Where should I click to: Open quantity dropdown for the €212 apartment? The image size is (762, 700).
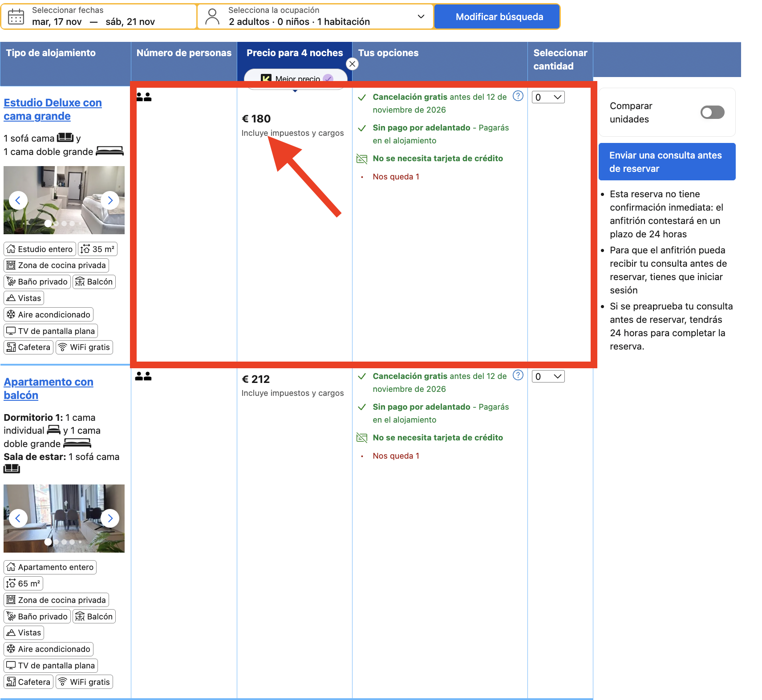[x=548, y=376]
